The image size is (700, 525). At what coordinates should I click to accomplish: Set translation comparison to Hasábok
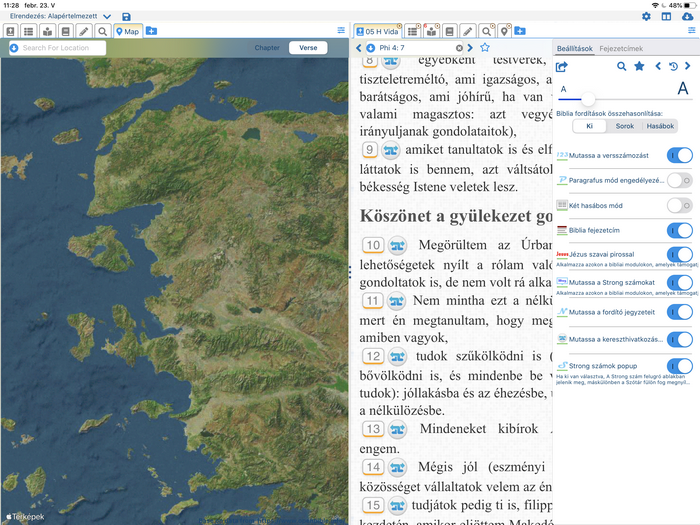pyautogui.click(x=660, y=126)
